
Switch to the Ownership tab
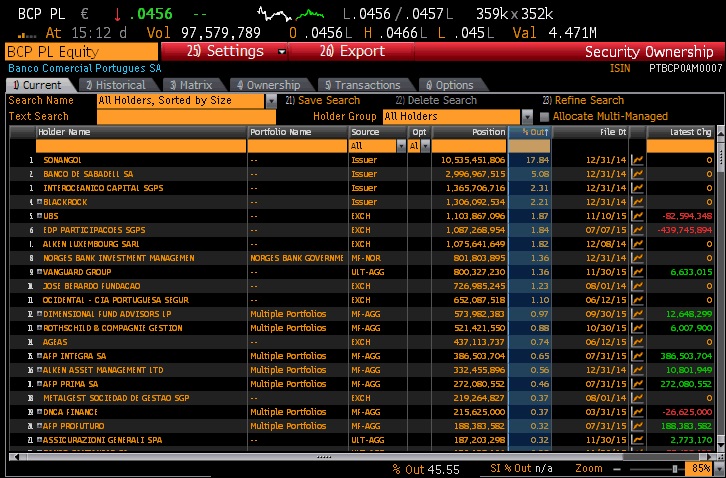[x=270, y=85]
